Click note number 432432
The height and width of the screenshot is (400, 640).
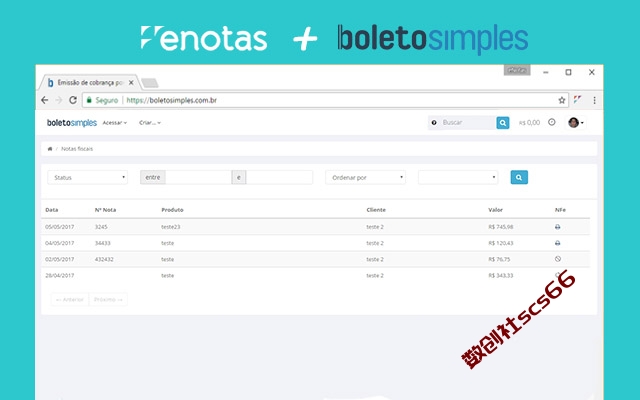(x=104, y=259)
